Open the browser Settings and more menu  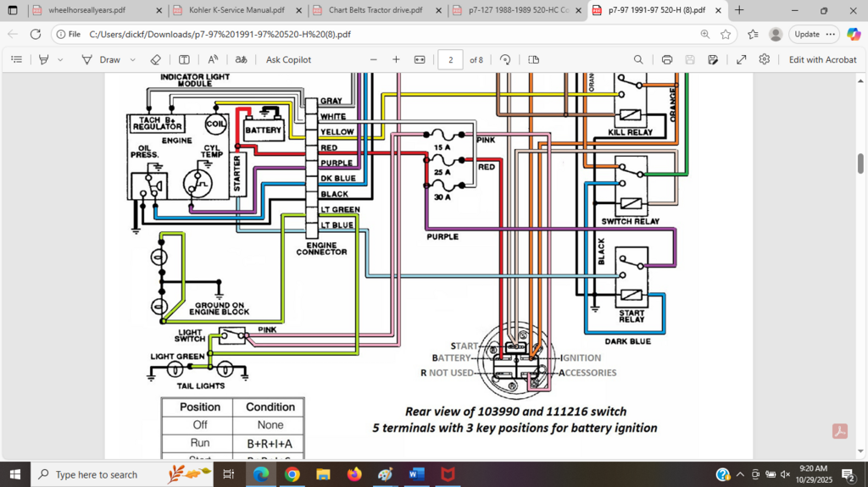830,34
